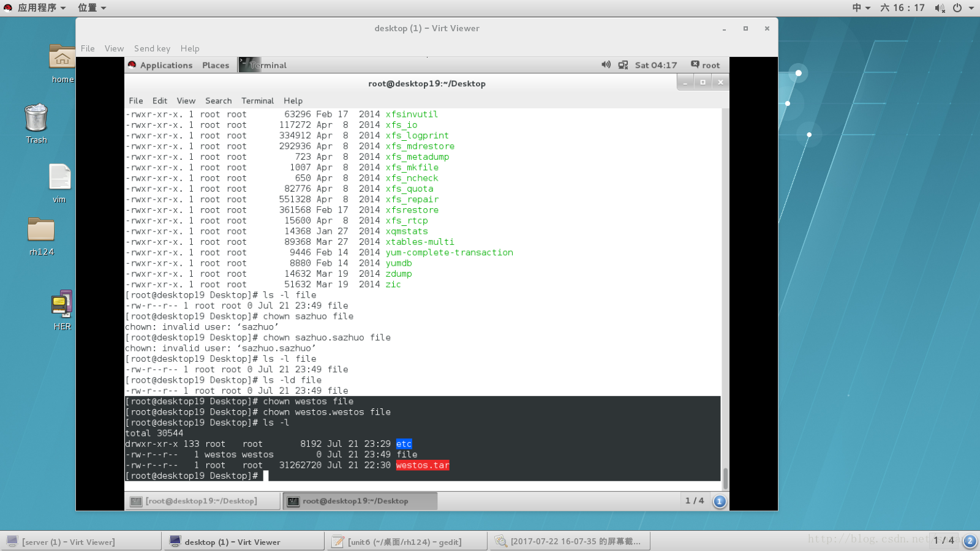Viewport: 980px width, 551px height.
Task: Maximize the guest terminal window
Action: 703,82
